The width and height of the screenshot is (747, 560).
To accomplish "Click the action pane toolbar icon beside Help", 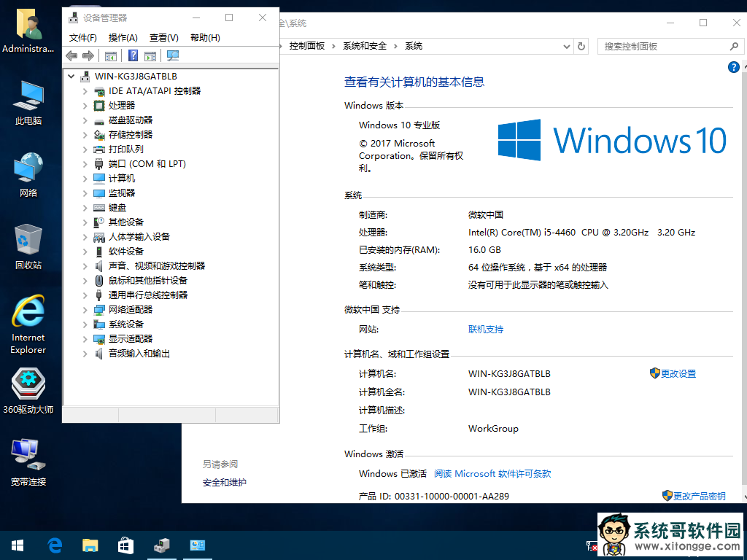I will (150, 56).
